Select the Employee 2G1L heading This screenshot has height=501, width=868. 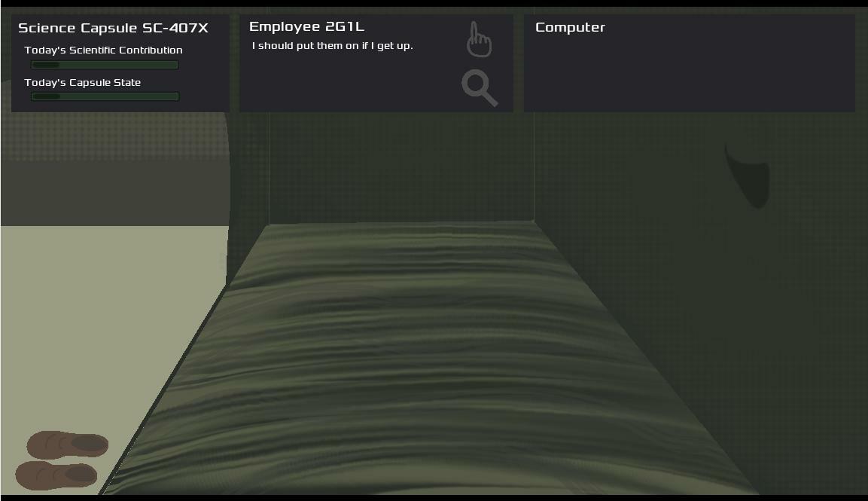click(x=306, y=27)
